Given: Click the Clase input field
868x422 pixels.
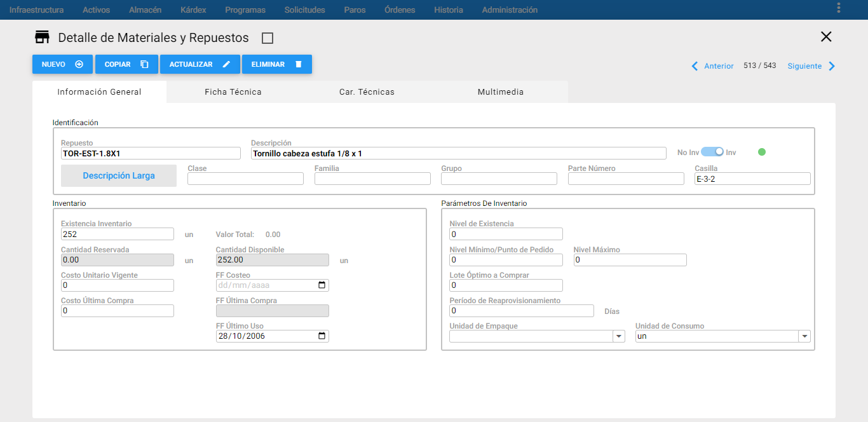Looking at the screenshot, I should [245, 179].
